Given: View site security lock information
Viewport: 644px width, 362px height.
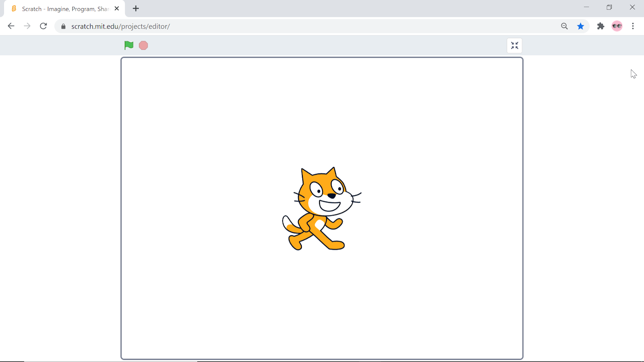Looking at the screenshot, I should click(x=63, y=27).
